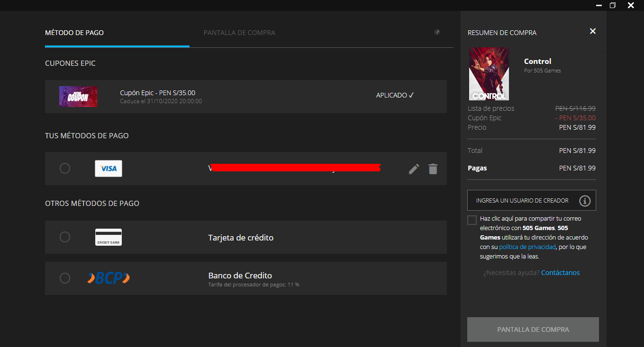644x347 pixels.
Task: Click Cupón Epic - PEN S/35.00 text
Action: [158, 93]
